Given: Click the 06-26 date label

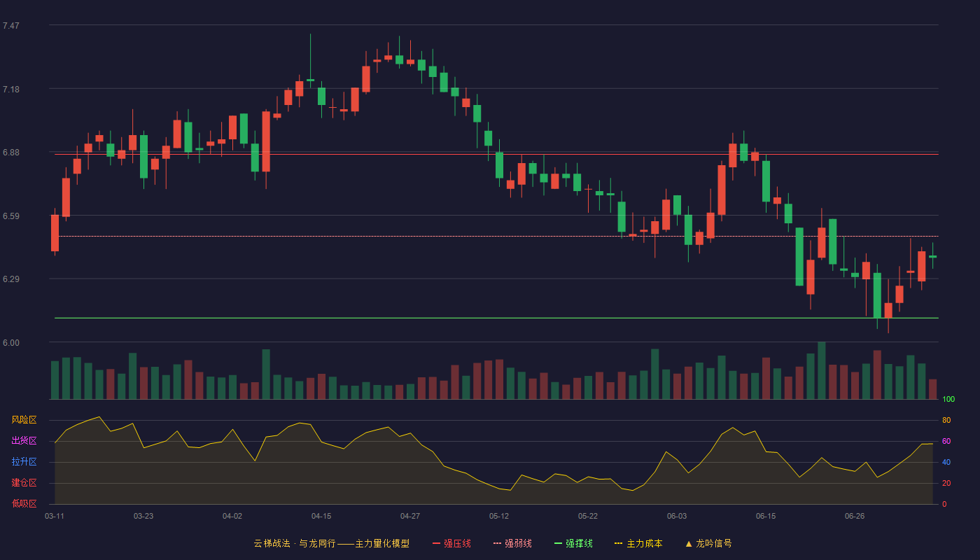Looking at the screenshot, I should [x=855, y=516].
